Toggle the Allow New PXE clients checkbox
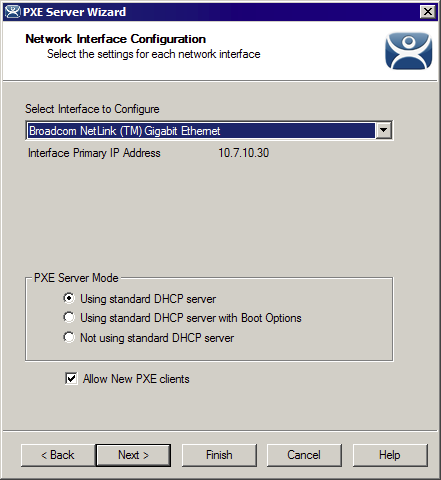This screenshot has width=441, height=480. point(71,379)
